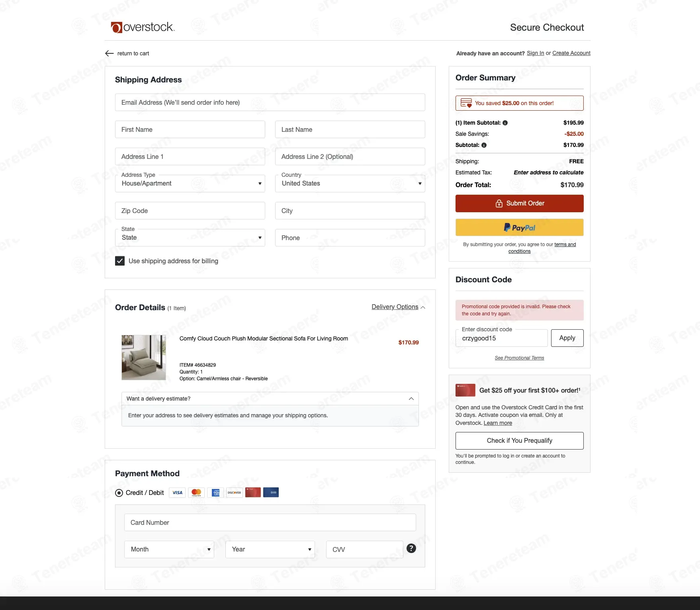Click the Create Account link
The height and width of the screenshot is (610, 700).
tap(571, 53)
